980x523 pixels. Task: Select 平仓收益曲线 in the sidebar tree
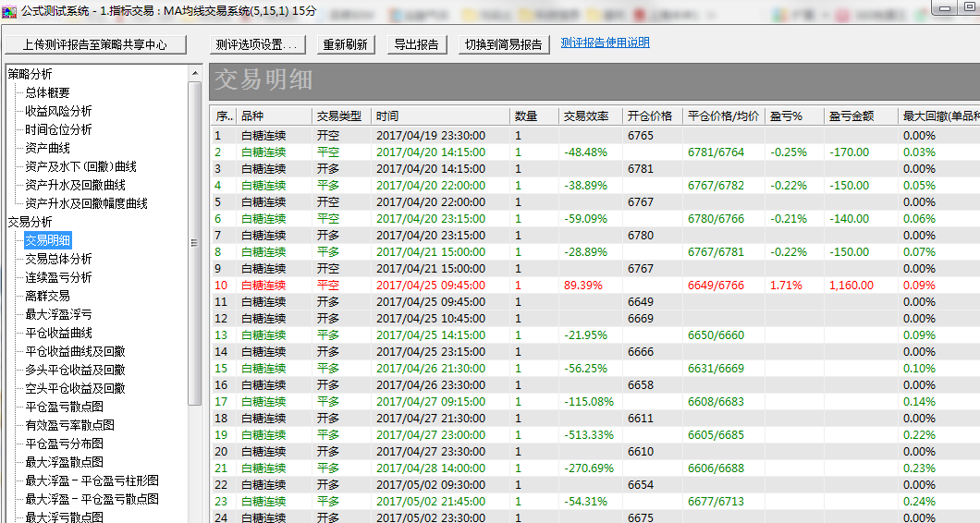(58, 333)
